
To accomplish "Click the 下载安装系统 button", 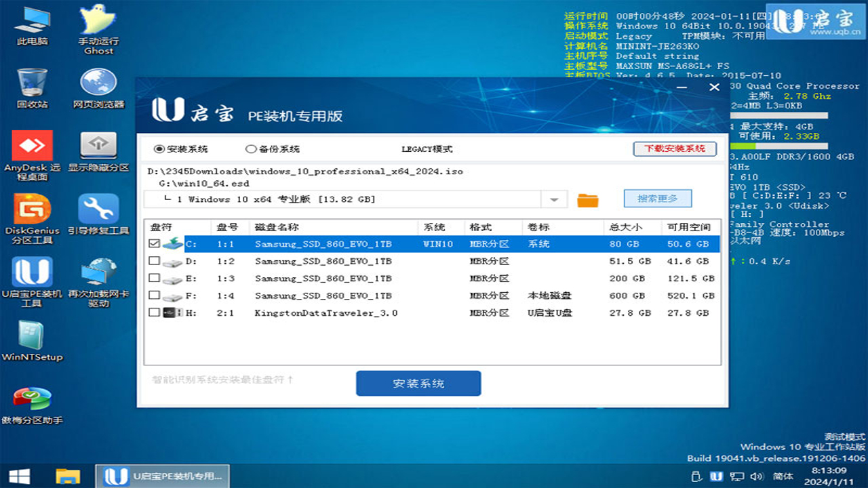I will [675, 148].
